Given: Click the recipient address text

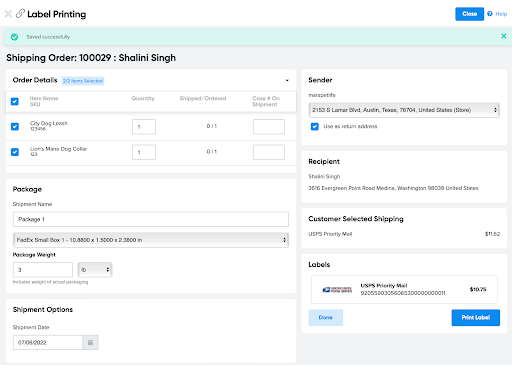Looking at the screenshot, I should click(x=393, y=188).
